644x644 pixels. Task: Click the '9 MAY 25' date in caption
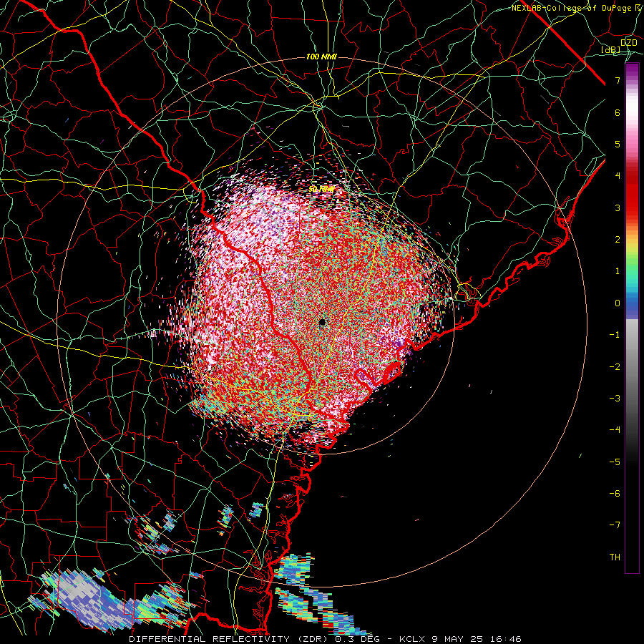457,639
